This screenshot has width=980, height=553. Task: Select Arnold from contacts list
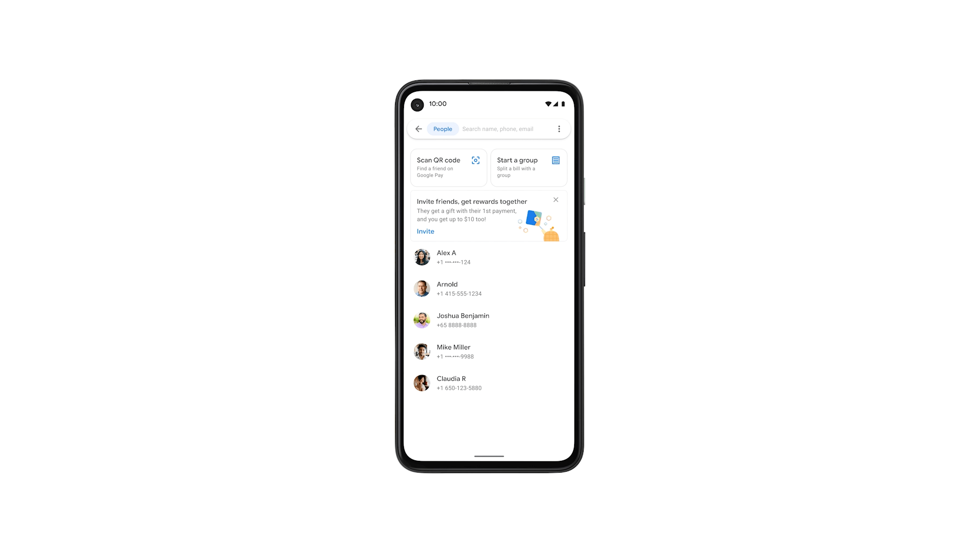pos(490,288)
